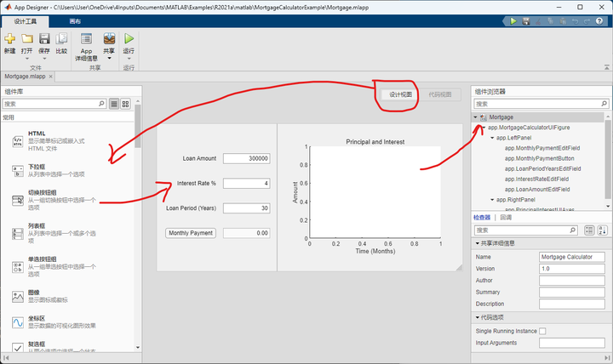This screenshot has height=364, width=613.
Task: Click the 共享 share icon
Action: tap(109, 38)
